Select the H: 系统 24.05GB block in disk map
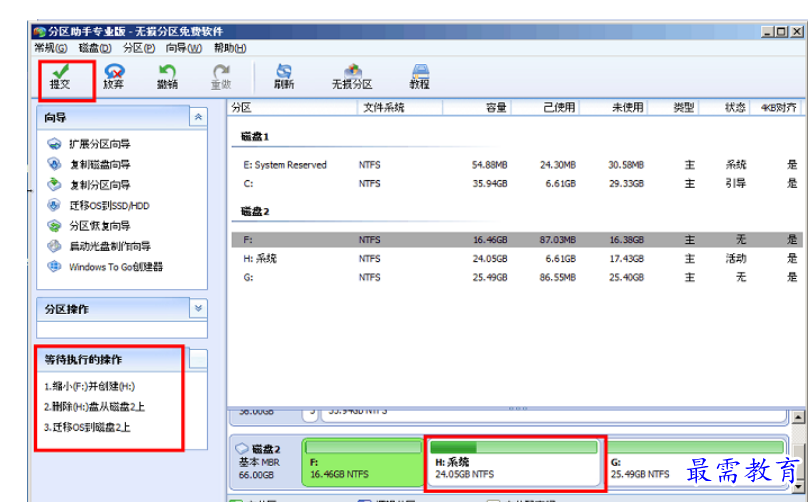Image resolution: width=808 pixels, height=502 pixels. click(515, 462)
